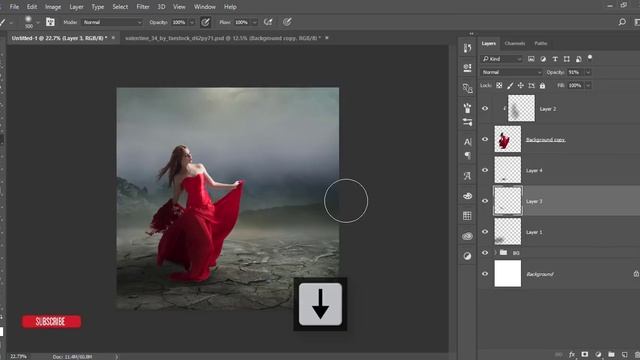Open brush Opacity slider arrow
Viewport: 640px width, 360px height.
(192, 22)
